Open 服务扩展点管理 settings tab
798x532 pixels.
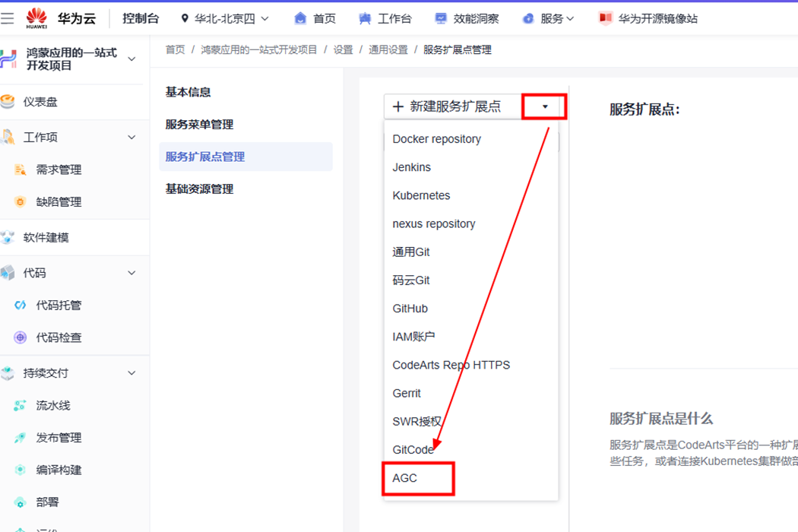245,157
